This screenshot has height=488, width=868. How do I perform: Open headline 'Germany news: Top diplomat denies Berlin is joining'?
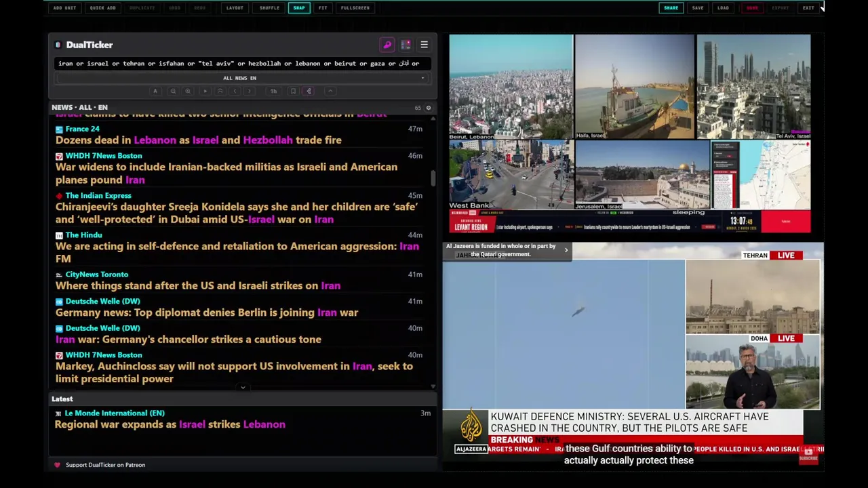click(207, 312)
